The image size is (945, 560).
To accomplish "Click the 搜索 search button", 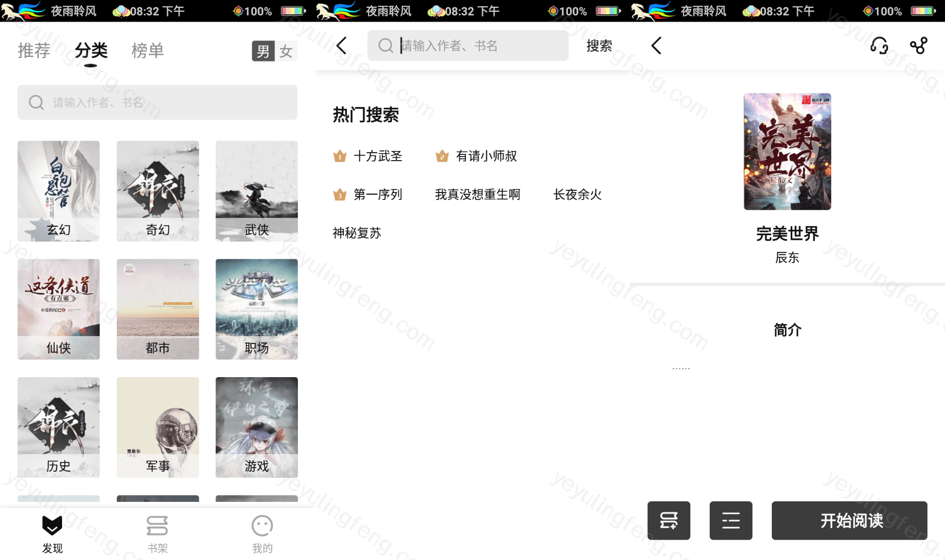I will 599,46.
